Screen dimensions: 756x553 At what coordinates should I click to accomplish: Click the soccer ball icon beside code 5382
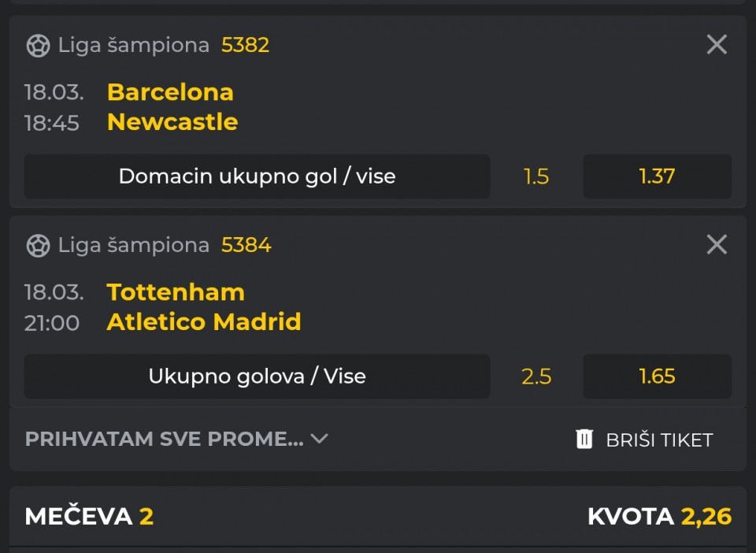pyautogui.click(x=38, y=46)
